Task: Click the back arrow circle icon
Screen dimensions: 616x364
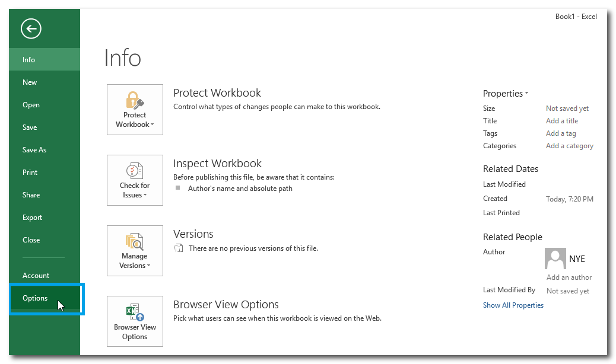Action: pos(31,28)
